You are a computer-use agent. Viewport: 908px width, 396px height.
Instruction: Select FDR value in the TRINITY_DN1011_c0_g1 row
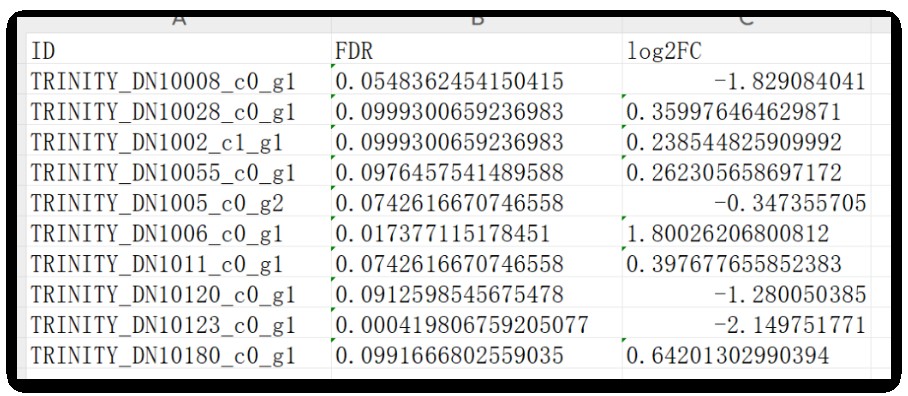coord(477,263)
